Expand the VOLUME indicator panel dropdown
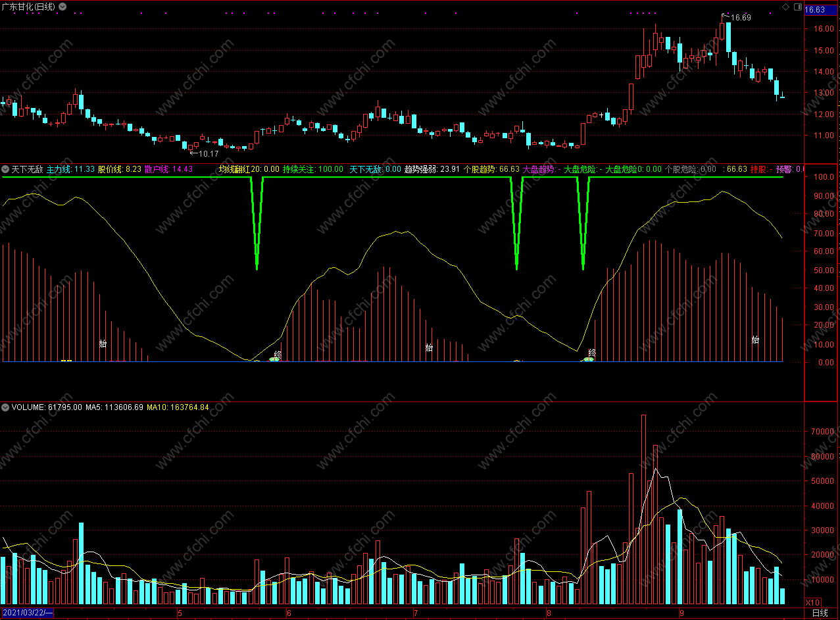Viewport: 840px width, 620px height. point(5,407)
